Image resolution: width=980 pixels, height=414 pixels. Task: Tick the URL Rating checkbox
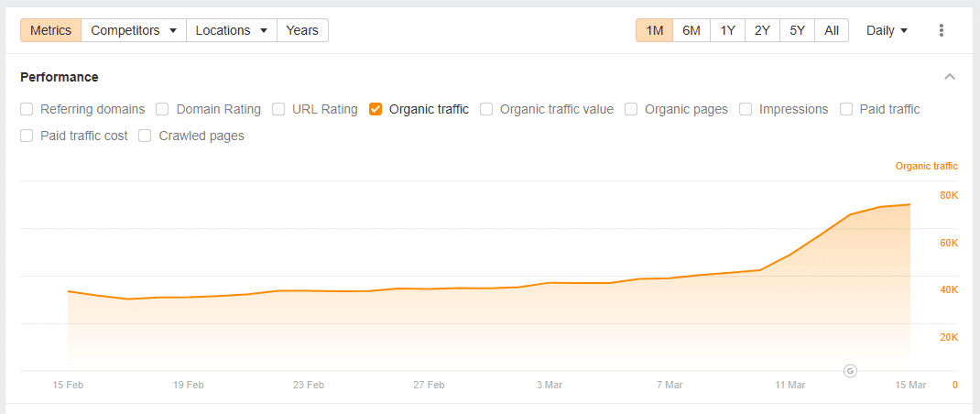click(x=278, y=109)
